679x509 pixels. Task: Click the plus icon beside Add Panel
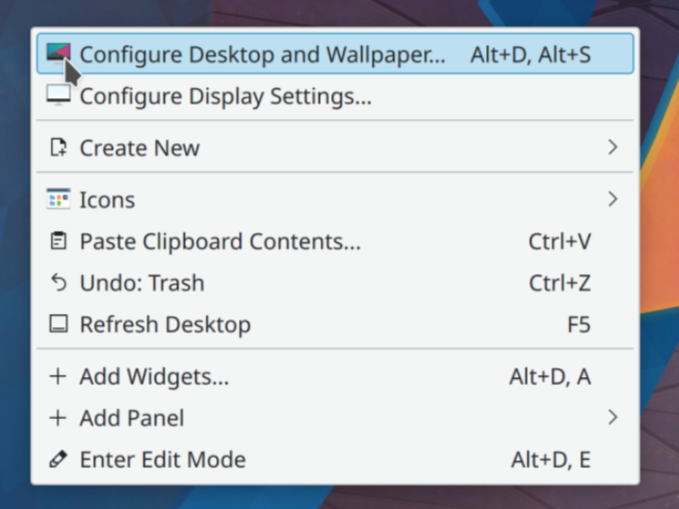pyautogui.click(x=59, y=418)
